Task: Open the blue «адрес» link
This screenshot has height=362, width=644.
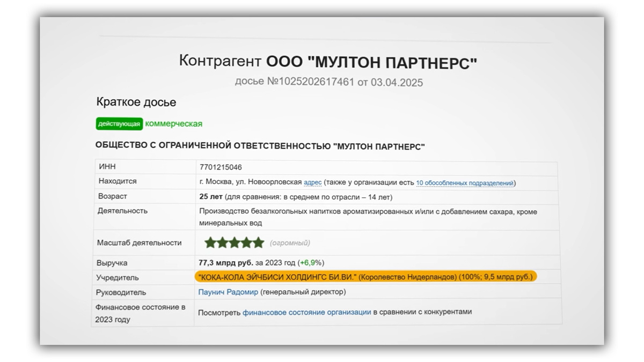Action: point(313,182)
